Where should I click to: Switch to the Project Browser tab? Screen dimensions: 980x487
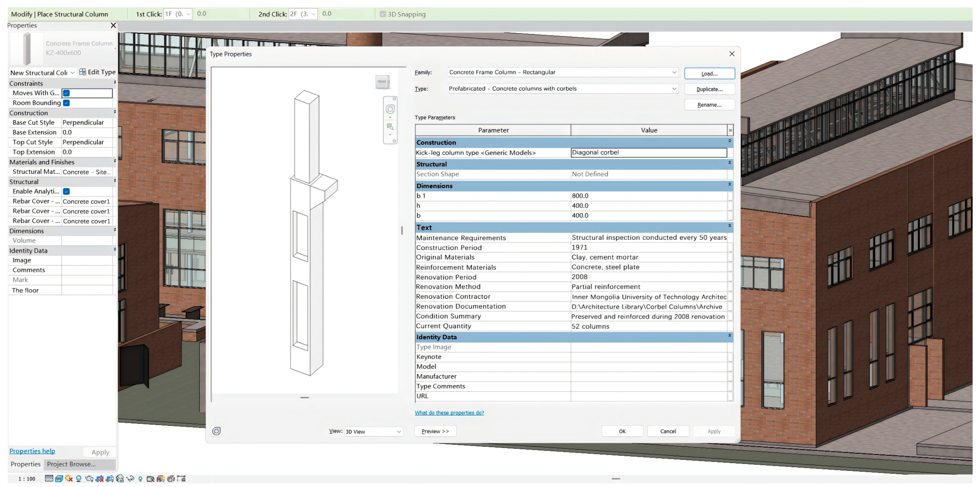[71, 464]
